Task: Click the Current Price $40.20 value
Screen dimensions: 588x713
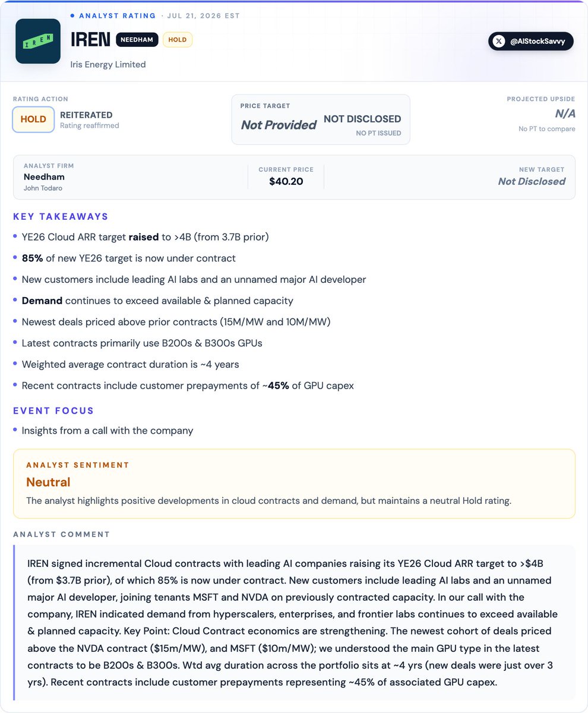Action: [286, 181]
